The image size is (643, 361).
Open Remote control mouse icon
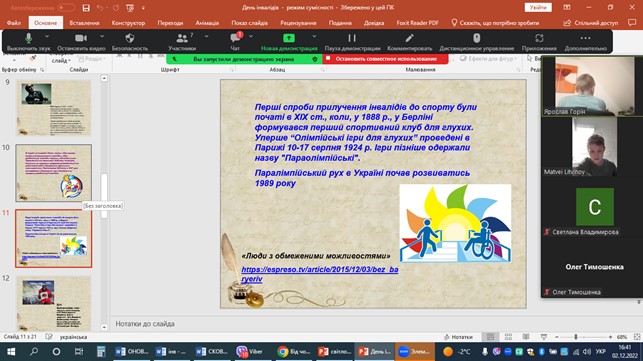coord(476,38)
